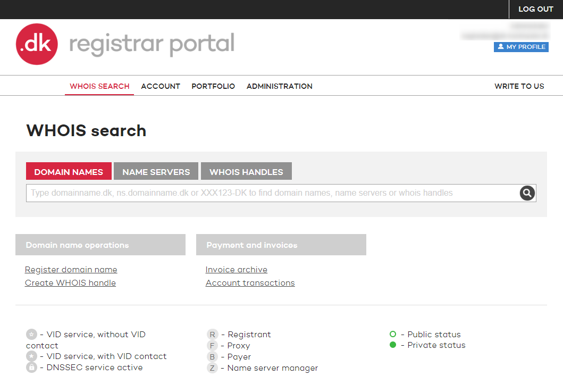Focus the WHOIS search text field

click(271, 193)
